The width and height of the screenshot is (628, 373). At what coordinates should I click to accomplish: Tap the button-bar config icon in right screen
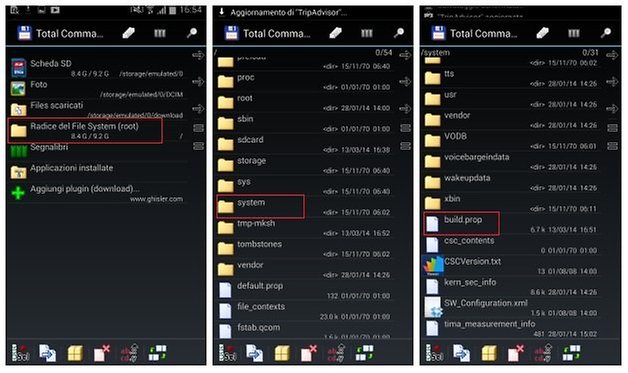[x=572, y=353]
